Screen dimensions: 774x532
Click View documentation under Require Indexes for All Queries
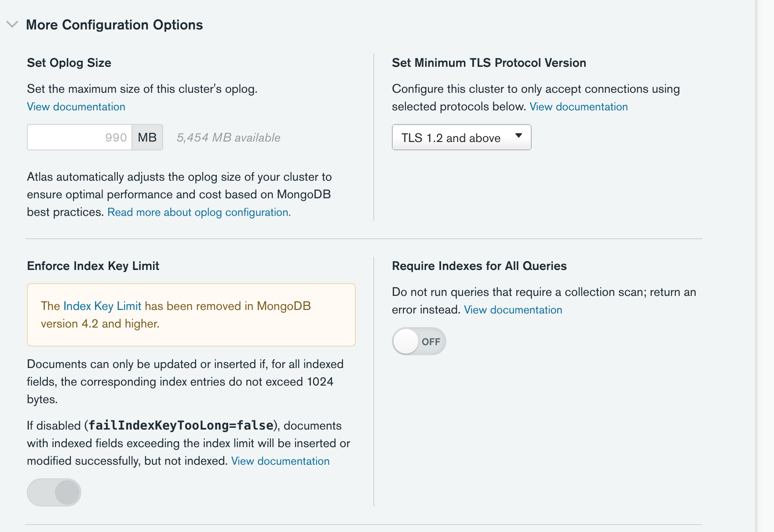[x=513, y=310]
